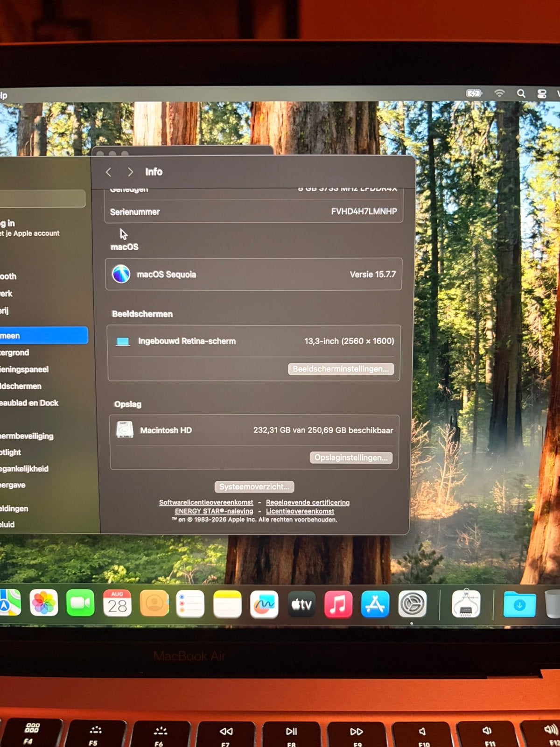560x747 pixels.
Task: Click the Macintosh HD label
Action: 166,430
